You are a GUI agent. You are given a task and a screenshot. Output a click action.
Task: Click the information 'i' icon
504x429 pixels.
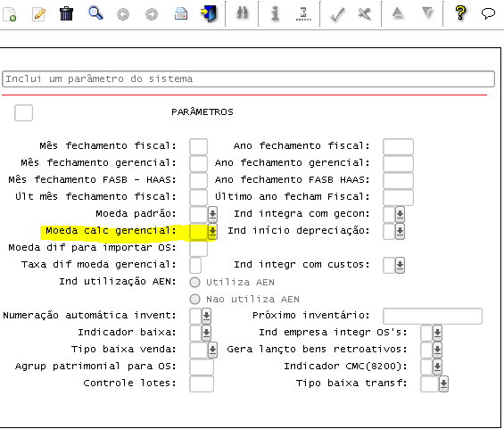(275, 13)
